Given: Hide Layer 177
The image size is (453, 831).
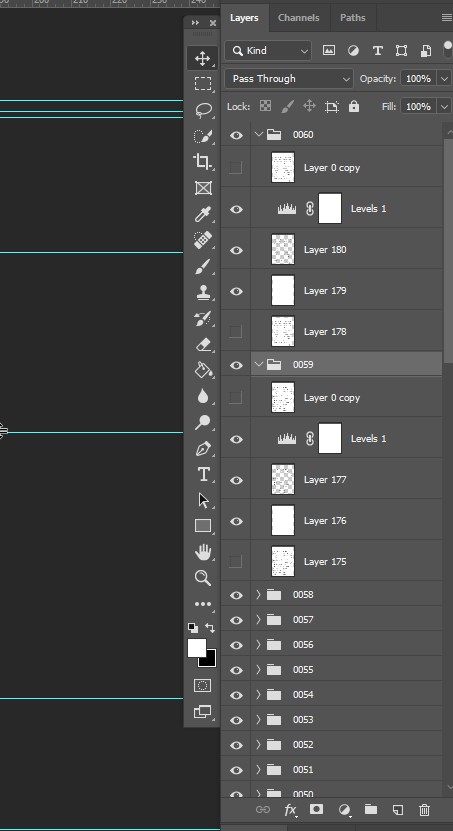Looking at the screenshot, I should click(x=236, y=480).
